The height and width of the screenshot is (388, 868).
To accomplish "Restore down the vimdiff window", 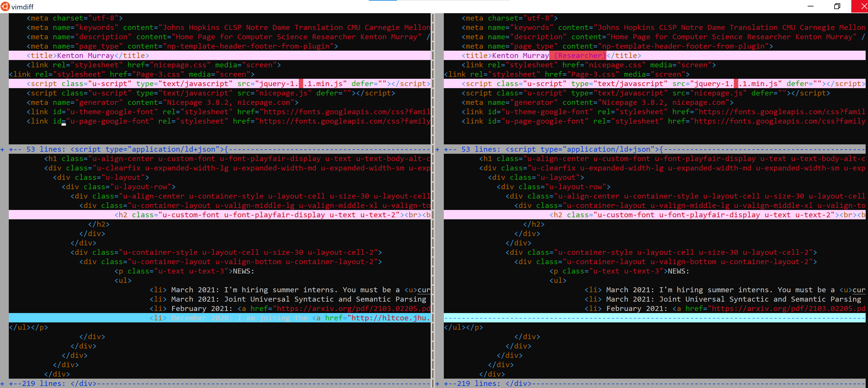I will point(837,6).
